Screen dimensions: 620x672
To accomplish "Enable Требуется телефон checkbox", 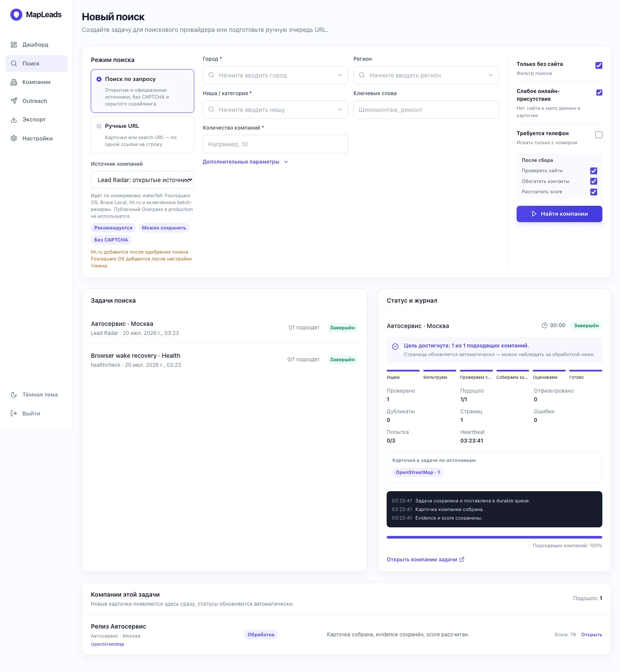I will [x=599, y=135].
